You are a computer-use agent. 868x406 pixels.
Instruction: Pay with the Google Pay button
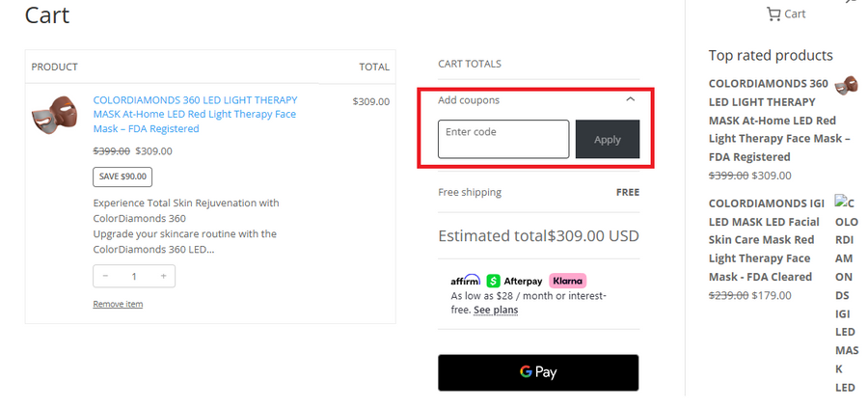point(538,372)
